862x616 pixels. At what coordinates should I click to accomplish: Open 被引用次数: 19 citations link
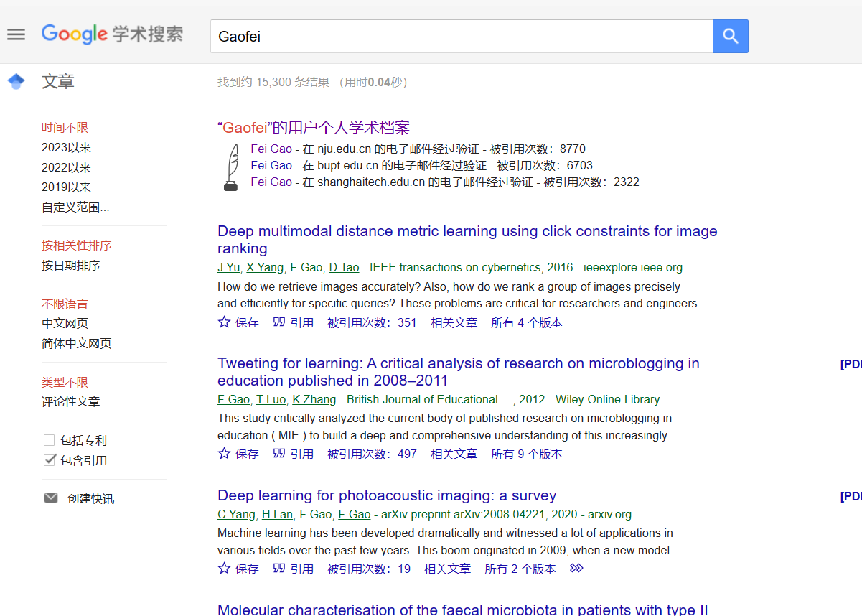coord(369,569)
